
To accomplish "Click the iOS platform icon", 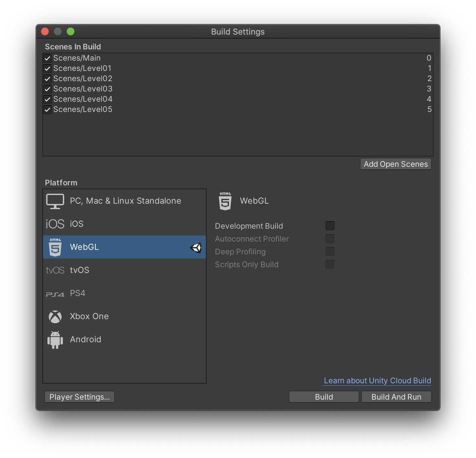I will (55, 224).
